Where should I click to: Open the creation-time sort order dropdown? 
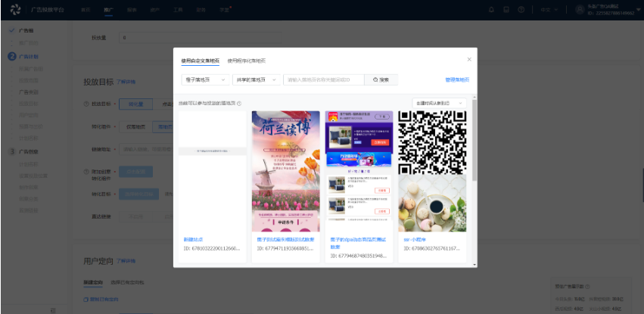pos(439,103)
